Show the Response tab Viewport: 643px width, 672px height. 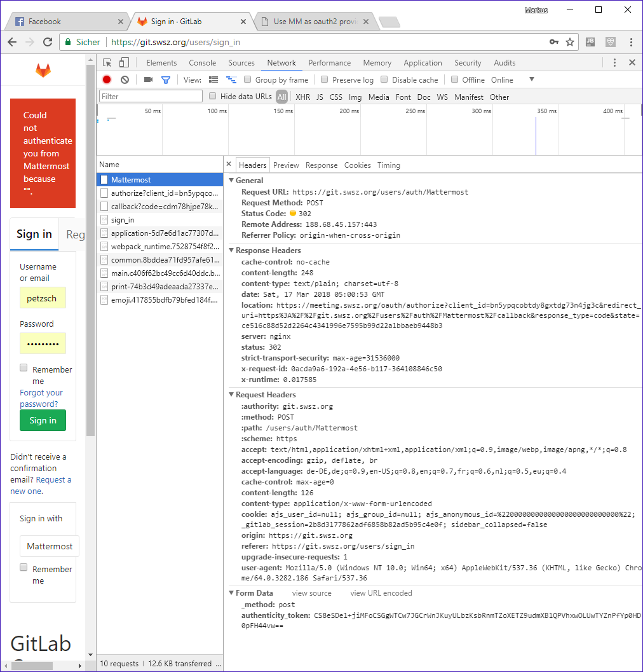(x=321, y=165)
